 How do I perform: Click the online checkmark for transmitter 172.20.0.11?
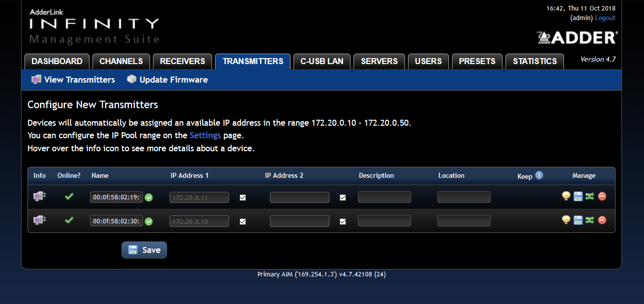[x=69, y=197]
